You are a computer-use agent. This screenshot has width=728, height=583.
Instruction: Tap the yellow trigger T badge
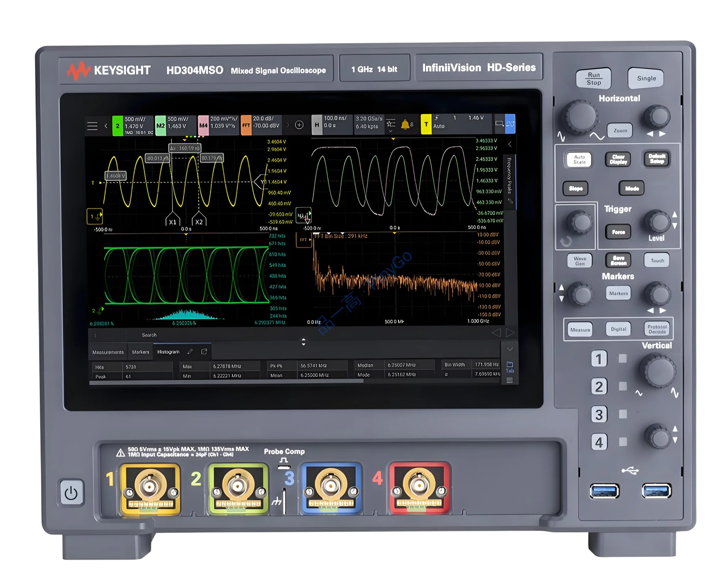click(x=426, y=124)
